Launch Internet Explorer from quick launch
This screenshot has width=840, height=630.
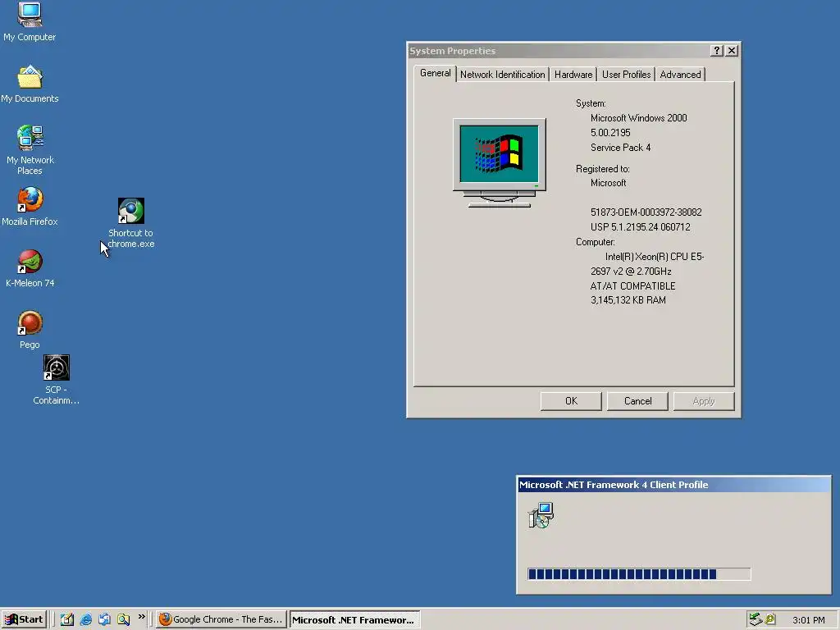(85, 619)
